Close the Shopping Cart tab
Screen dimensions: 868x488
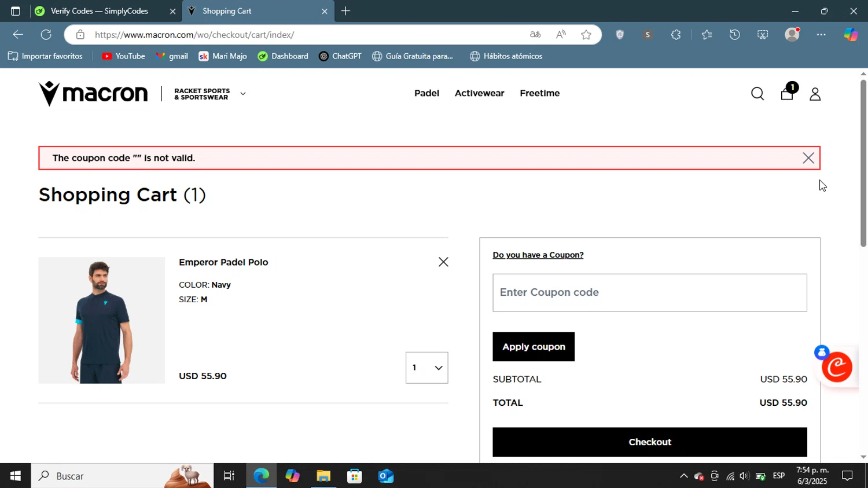(324, 11)
